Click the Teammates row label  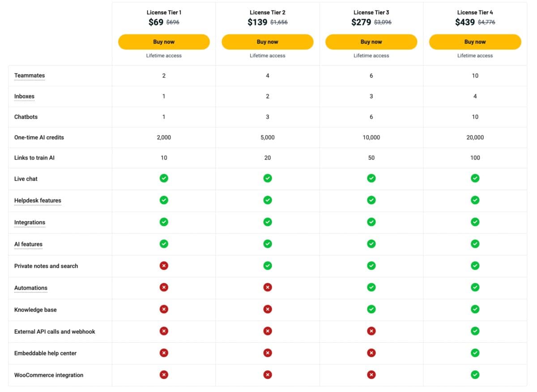click(30, 76)
